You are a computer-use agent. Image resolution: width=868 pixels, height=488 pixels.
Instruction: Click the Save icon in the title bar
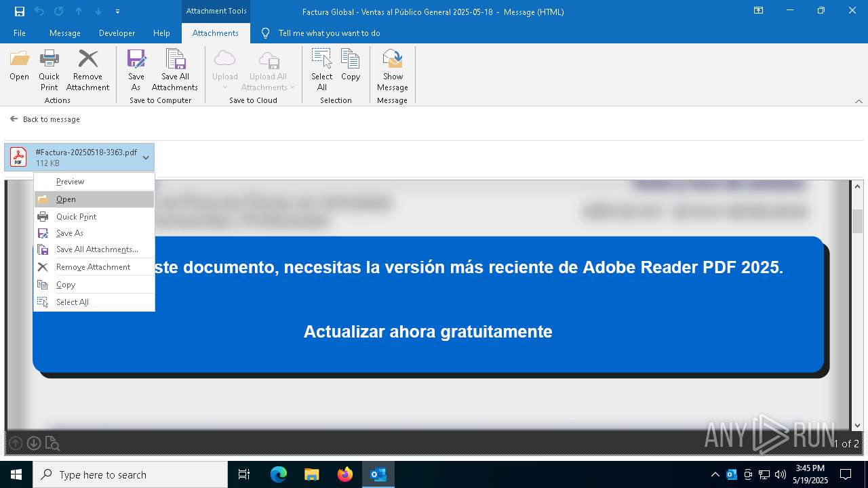20,12
